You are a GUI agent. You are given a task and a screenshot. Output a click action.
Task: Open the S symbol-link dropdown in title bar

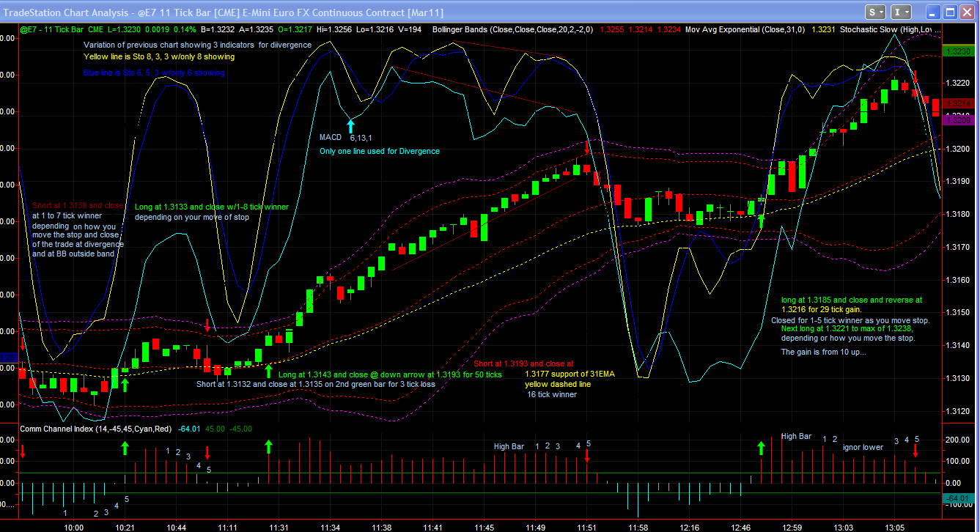(875, 12)
